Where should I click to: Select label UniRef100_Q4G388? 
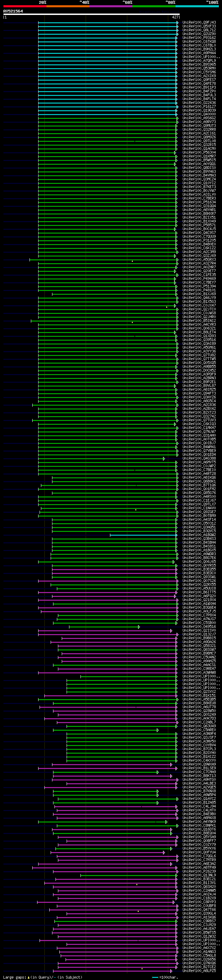pos(199,458)
